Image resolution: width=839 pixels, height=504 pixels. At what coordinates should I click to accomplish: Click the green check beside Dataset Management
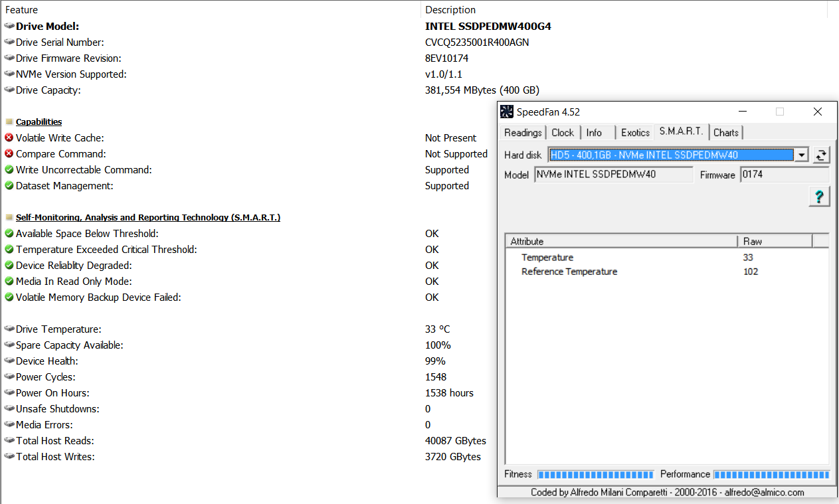coord(9,186)
